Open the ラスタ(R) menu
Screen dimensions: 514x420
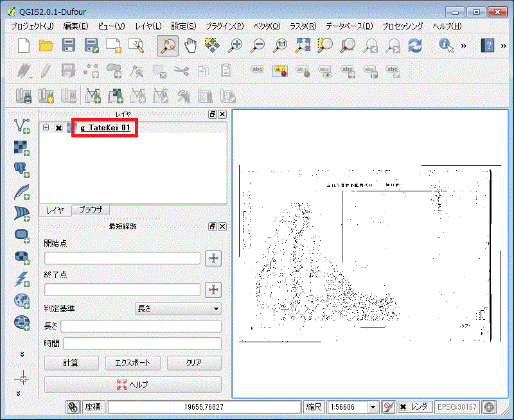coord(303,26)
